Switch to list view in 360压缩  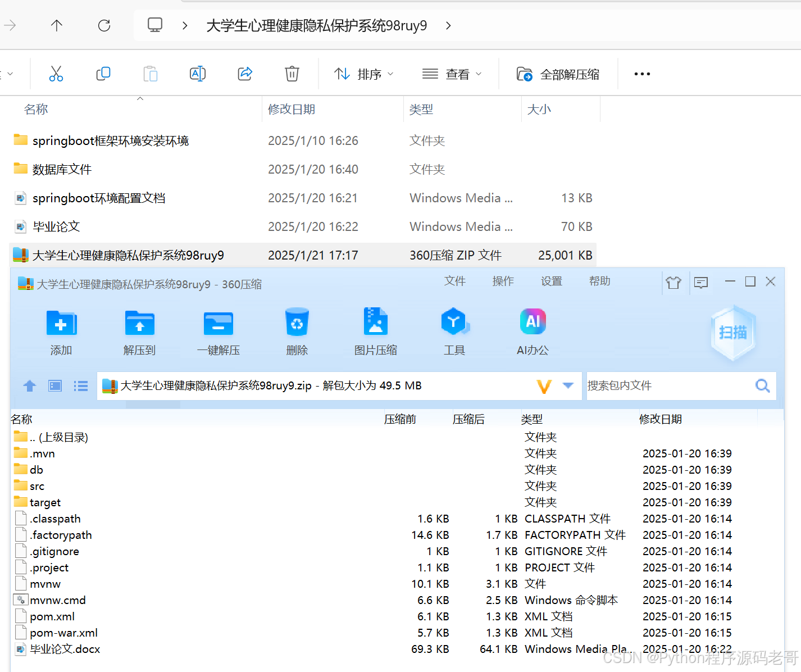coord(81,386)
